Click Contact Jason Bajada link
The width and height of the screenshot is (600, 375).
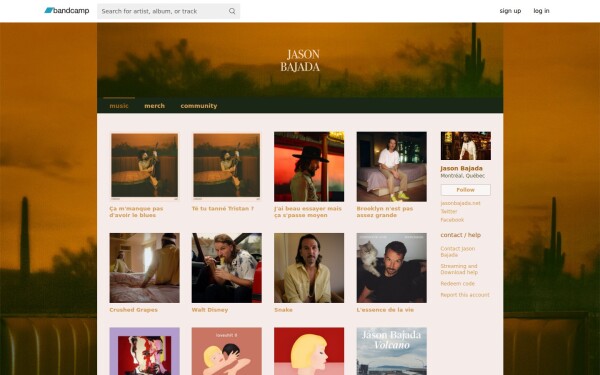click(458, 251)
